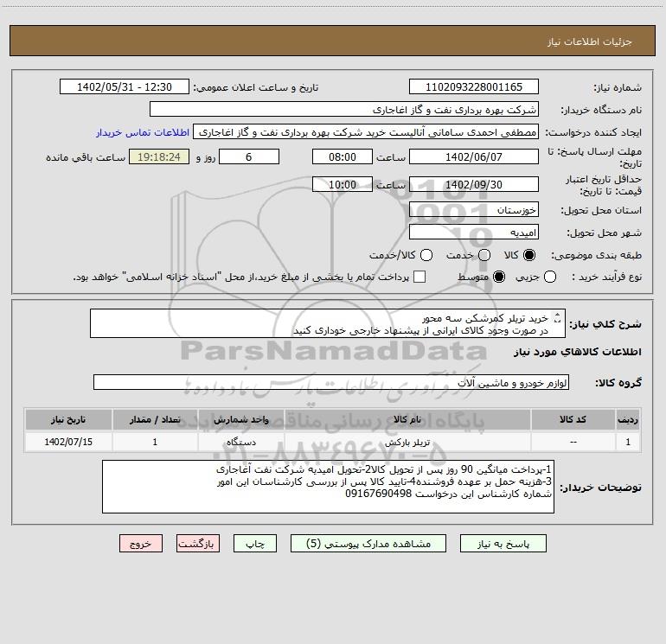The width and height of the screenshot is (666, 644).
Task: Click the deadline time field 08:00
Action: (343, 156)
